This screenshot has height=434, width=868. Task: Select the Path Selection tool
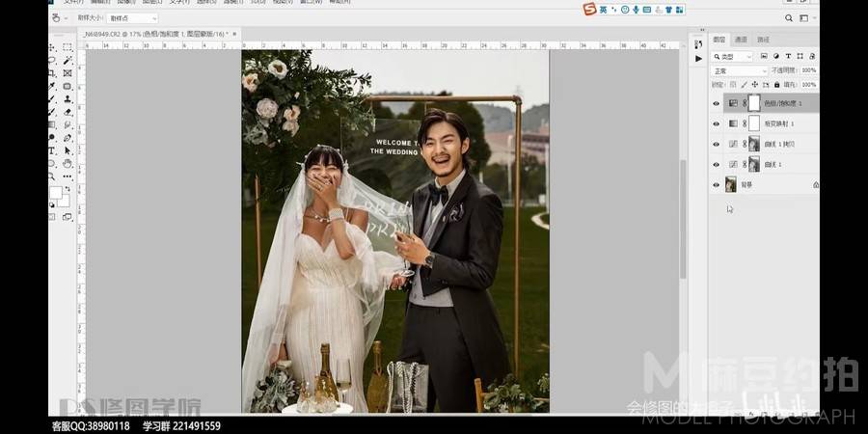point(68,150)
